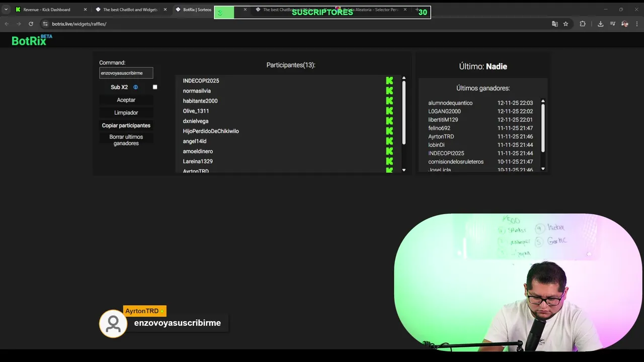Click the participants list scroll-up arrow

click(x=404, y=78)
